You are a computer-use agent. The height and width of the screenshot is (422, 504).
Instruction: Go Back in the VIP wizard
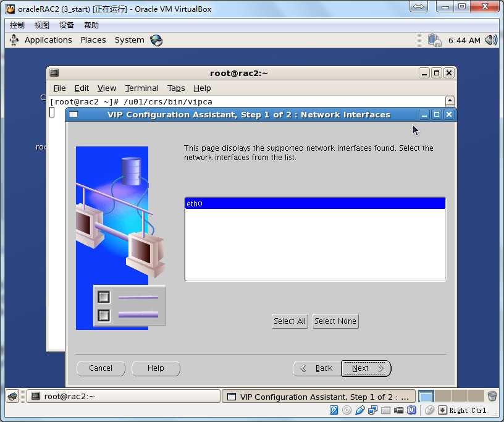(x=317, y=368)
